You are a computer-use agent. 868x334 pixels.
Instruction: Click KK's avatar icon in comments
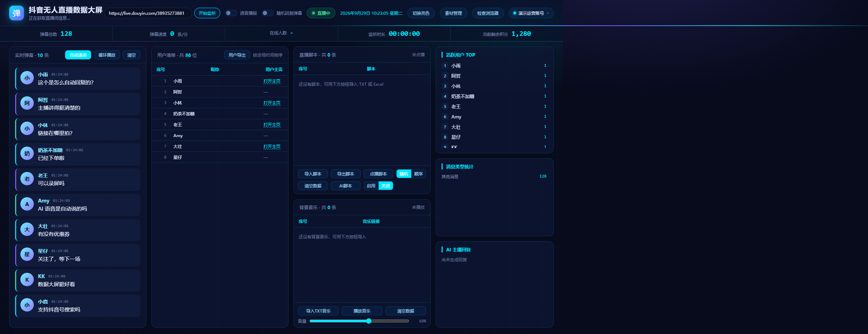tap(27, 280)
